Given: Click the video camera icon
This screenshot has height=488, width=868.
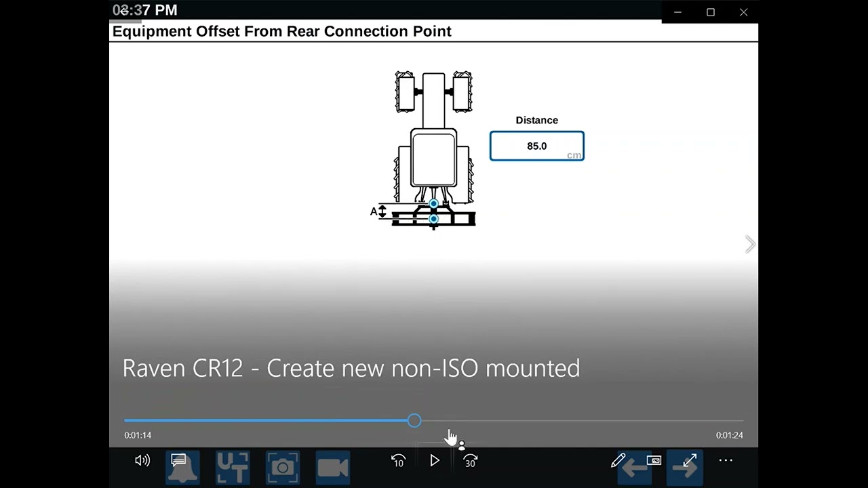Looking at the screenshot, I should tap(333, 468).
